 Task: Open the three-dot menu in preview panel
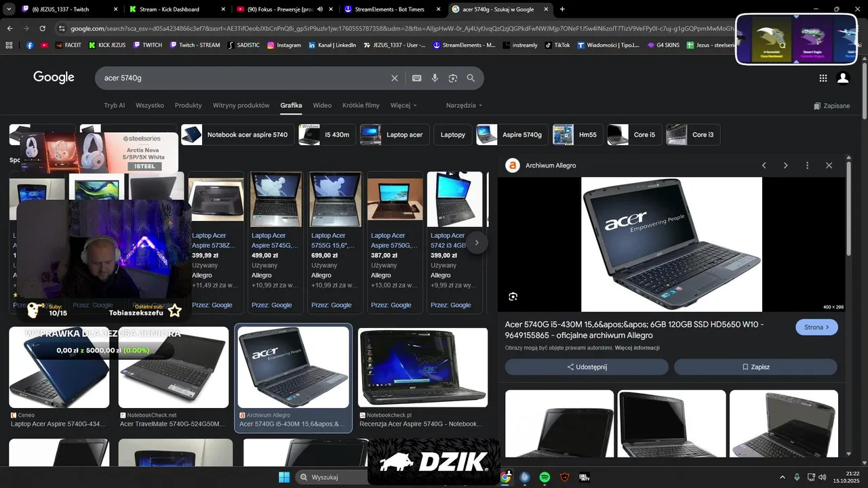[x=807, y=165]
